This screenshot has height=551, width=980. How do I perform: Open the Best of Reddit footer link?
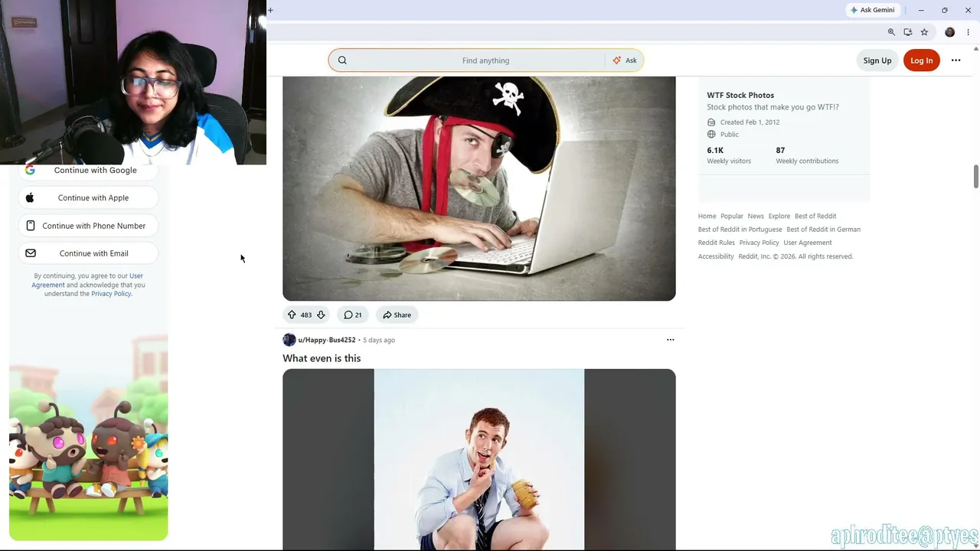[815, 216]
